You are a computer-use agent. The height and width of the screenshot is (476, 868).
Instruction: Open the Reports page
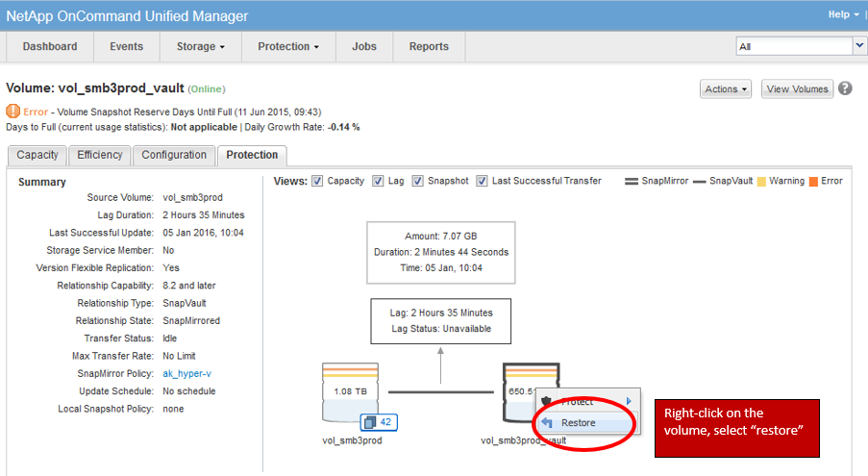click(429, 46)
